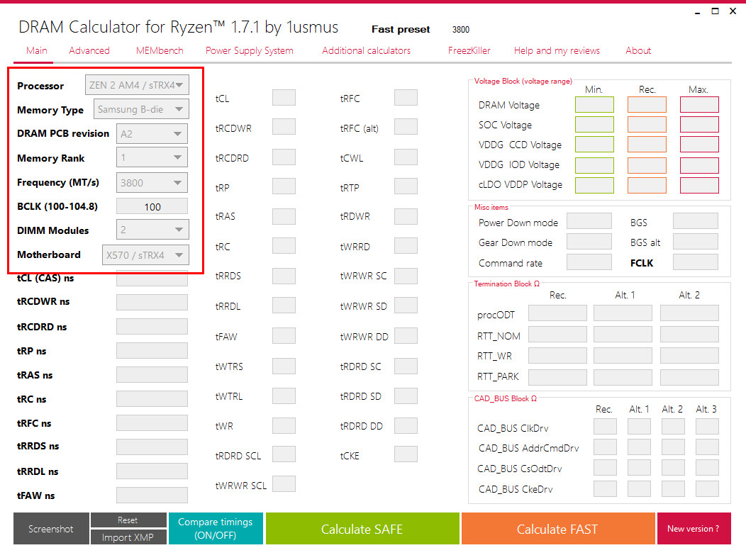
Task: Go to the MEMbench tab
Action: click(160, 50)
